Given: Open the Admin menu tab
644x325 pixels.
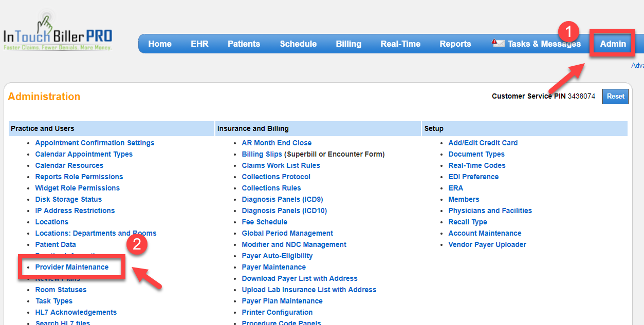Looking at the screenshot, I should click(613, 44).
